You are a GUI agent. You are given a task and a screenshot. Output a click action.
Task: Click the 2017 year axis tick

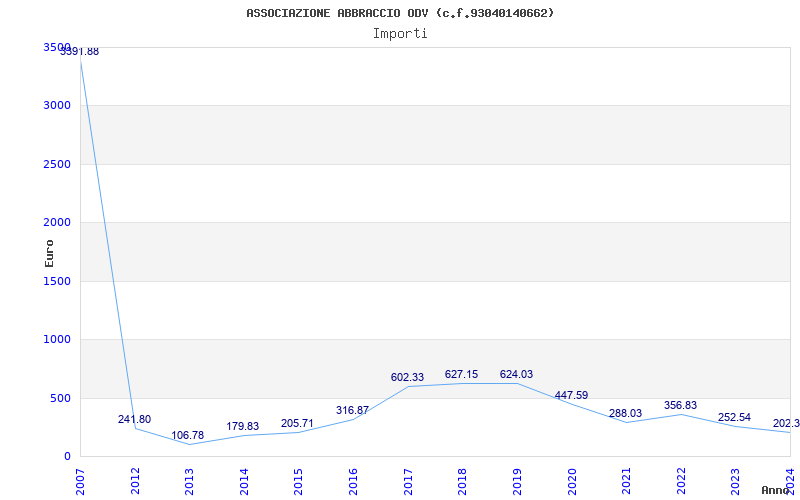point(408,482)
